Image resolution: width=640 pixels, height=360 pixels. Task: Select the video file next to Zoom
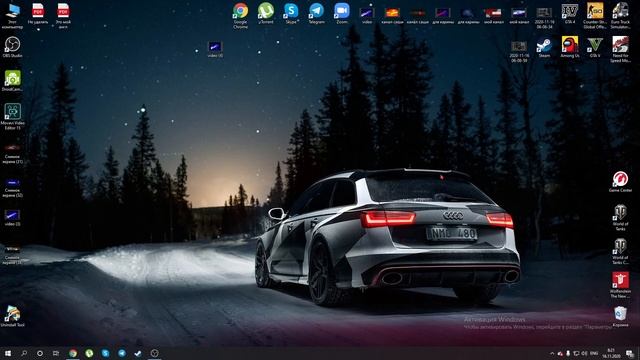[367, 16]
